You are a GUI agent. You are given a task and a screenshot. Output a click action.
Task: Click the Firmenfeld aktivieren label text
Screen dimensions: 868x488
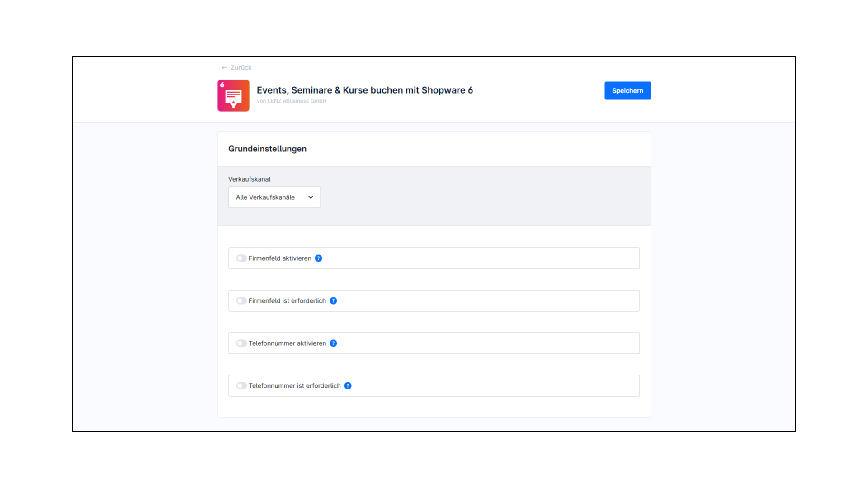point(280,258)
